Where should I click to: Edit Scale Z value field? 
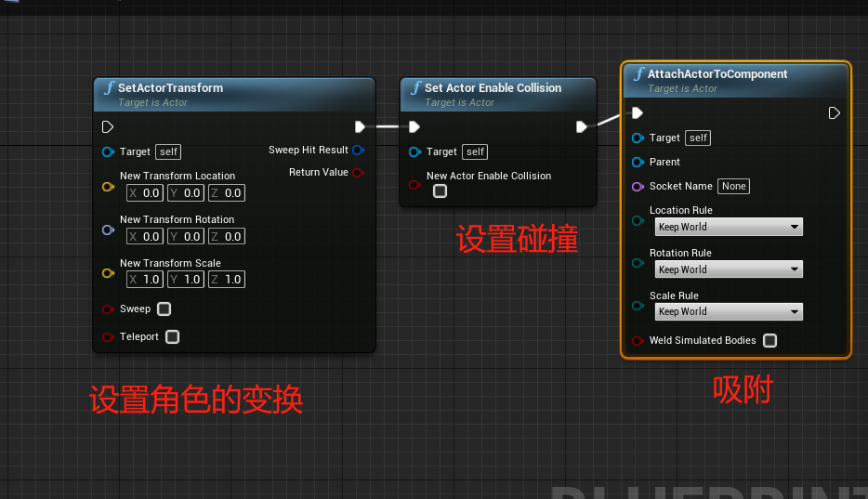(227, 280)
